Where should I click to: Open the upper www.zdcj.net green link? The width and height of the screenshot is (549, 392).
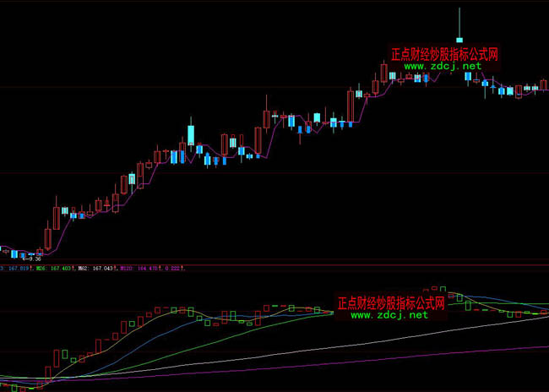[442, 66]
